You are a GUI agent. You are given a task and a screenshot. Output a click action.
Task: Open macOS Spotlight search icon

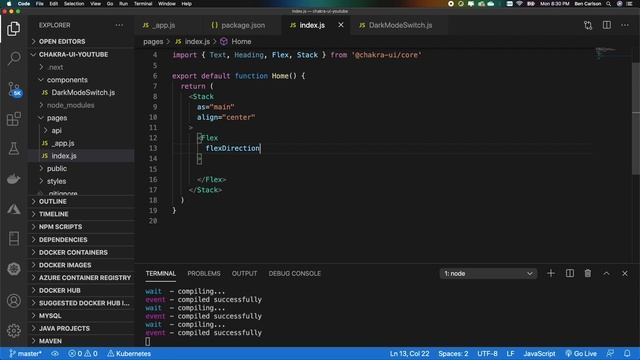[x=609, y=4]
